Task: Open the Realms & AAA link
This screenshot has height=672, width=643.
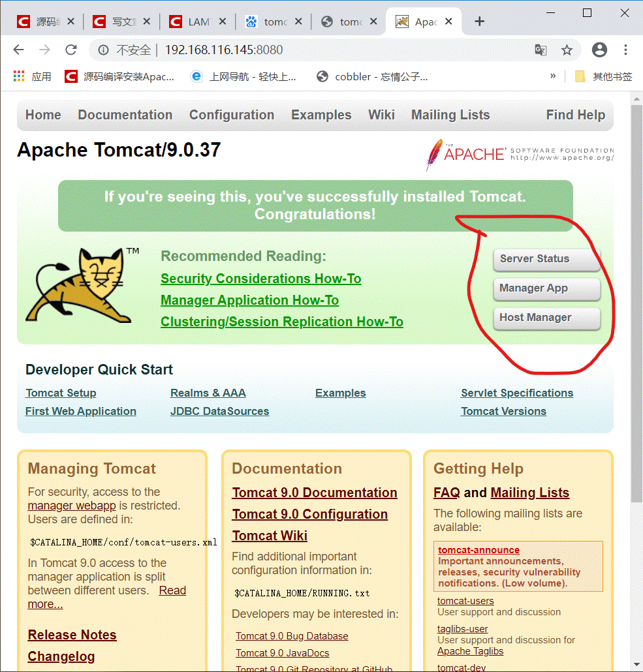Action: click(208, 393)
